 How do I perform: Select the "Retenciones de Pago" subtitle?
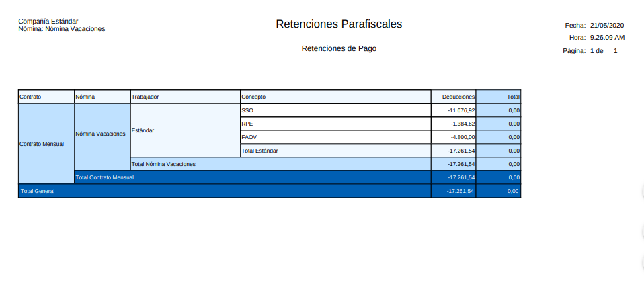click(x=339, y=48)
